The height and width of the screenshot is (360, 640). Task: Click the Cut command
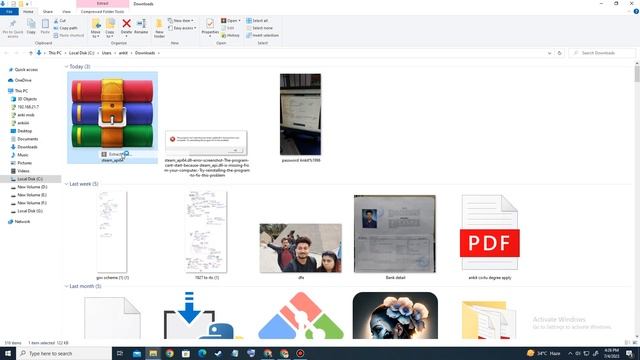coord(60,20)
